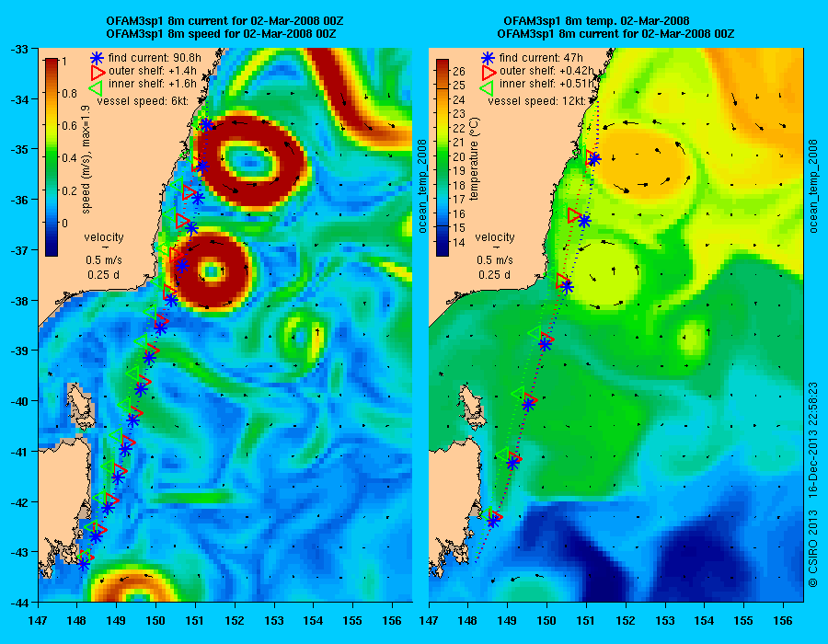828x644 pixels.
Task: Click the 'inner shelf: +1.6h' legend text
Action: 153,84
